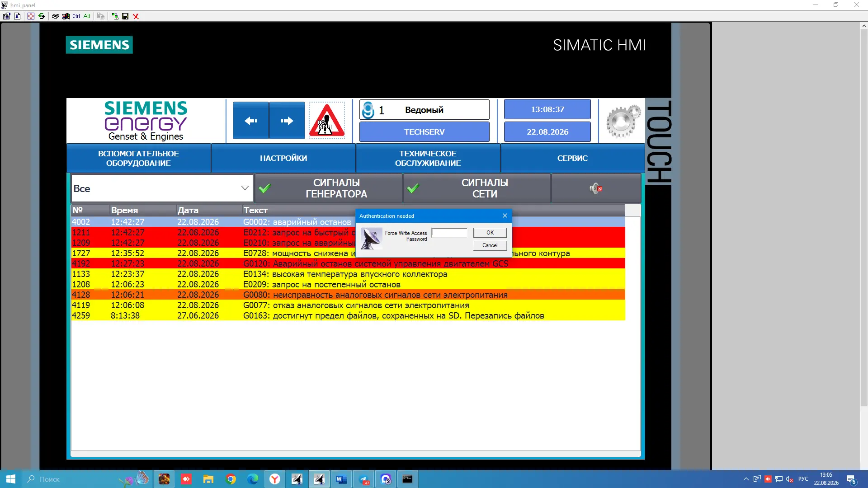Open Microsoft Word from taskbar

341,479
